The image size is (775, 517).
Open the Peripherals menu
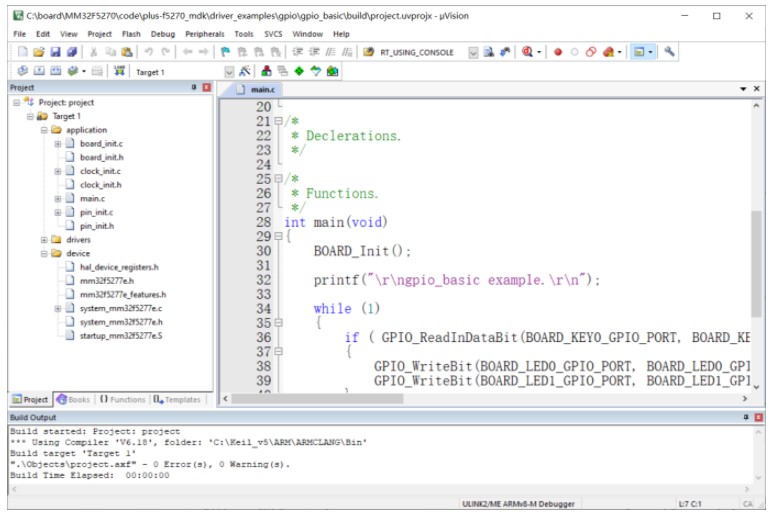tap(204, 34)
